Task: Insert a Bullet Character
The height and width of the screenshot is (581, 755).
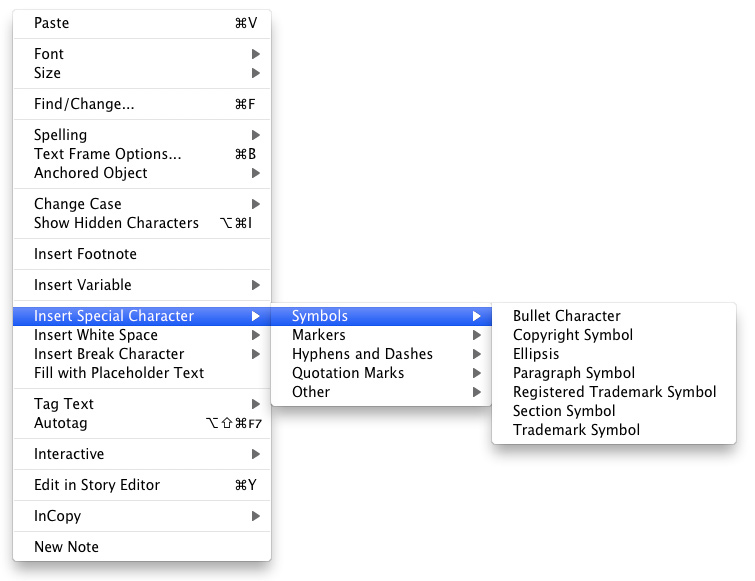Action: pyautogui.click(x=566, y=316)
